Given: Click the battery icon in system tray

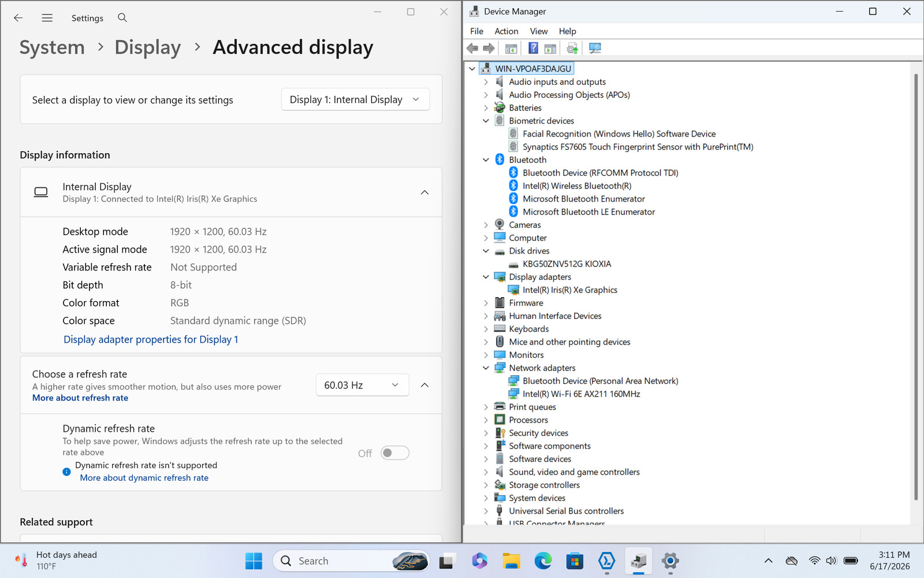Looking at the screenshot, I should point(851,561).
